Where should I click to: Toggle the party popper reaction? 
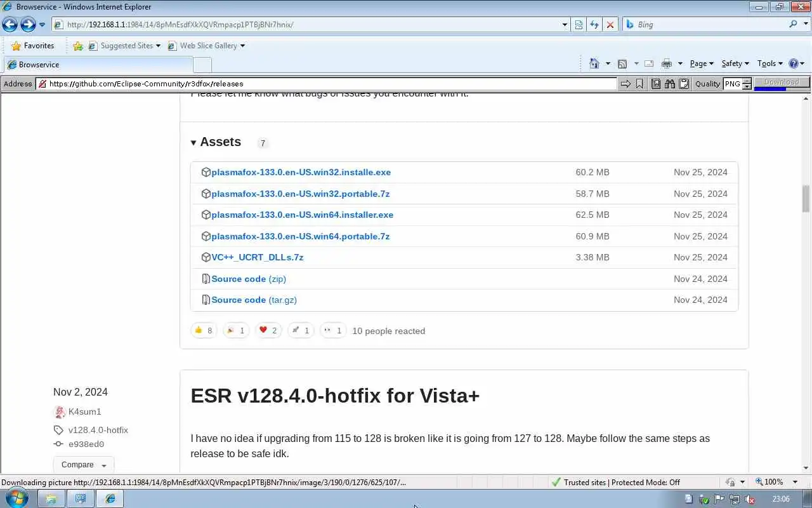(x=236, y=330)
